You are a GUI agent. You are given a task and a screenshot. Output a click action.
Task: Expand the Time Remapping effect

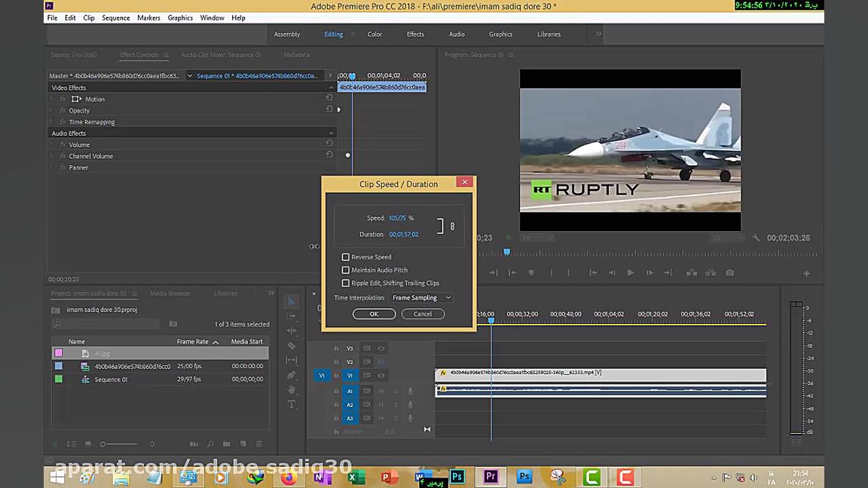(x=52, y=122)
